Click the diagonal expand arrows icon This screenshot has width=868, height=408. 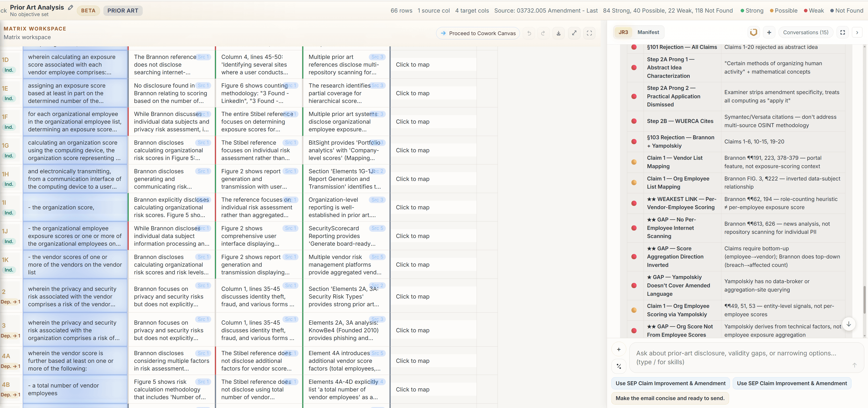coord(574,33)
